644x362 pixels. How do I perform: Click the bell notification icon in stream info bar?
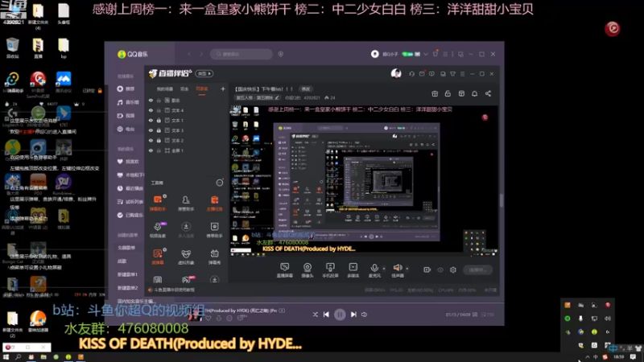click(x=474, y=93)
